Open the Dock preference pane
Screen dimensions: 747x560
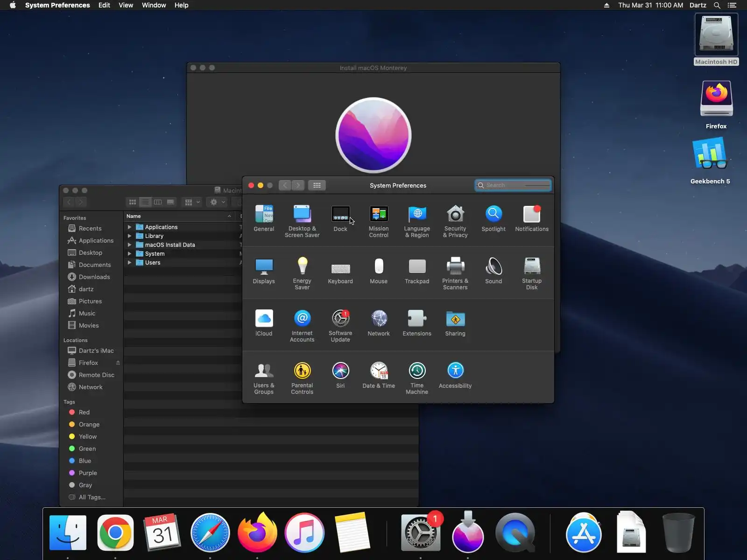tap(340, 218)
